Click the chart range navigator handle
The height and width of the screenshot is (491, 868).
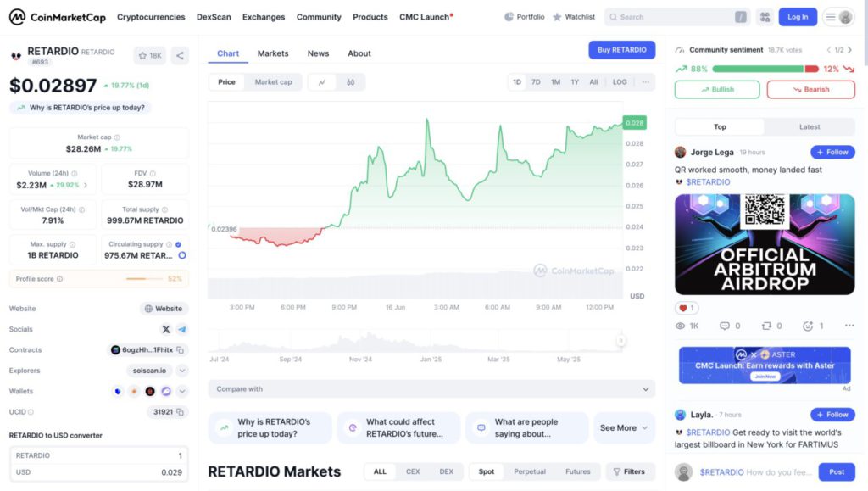click(x=620, y=341)
